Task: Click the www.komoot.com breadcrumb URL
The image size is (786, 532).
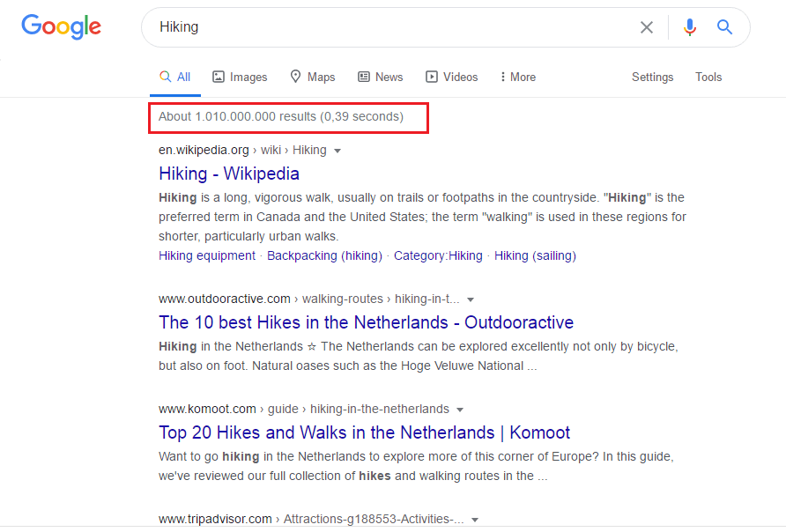Action: tap(304, 410)
